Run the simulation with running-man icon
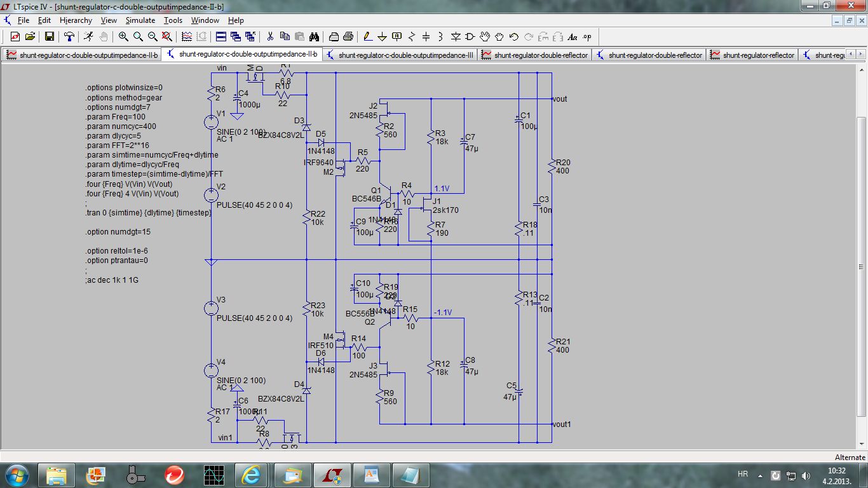Screen dimensions: 868x488 tap(88, 36)
